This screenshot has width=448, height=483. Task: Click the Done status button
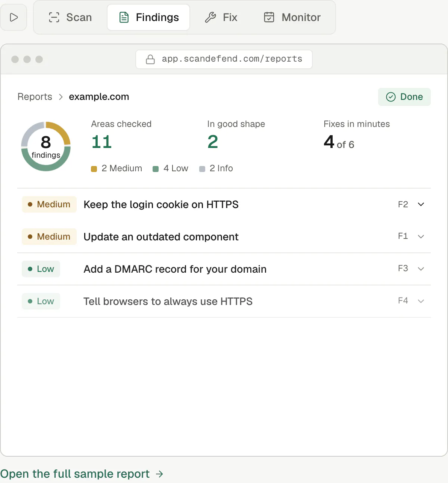[x=404, y=97]
